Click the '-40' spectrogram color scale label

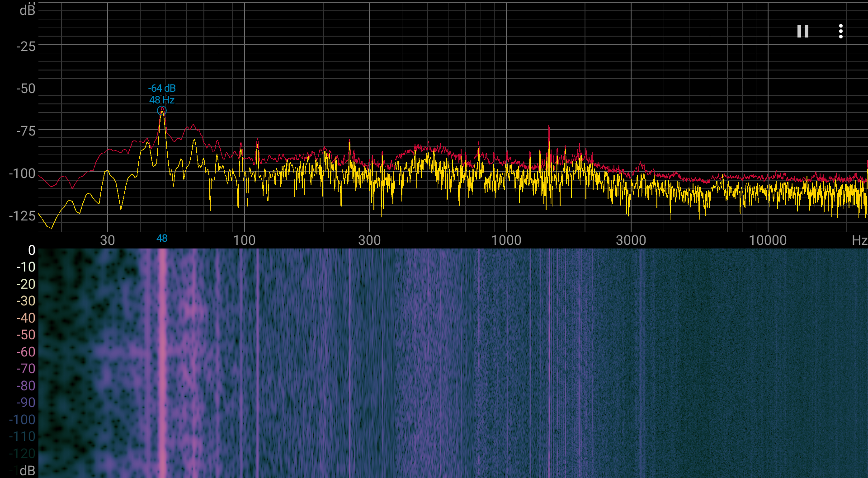coord(26,318)
